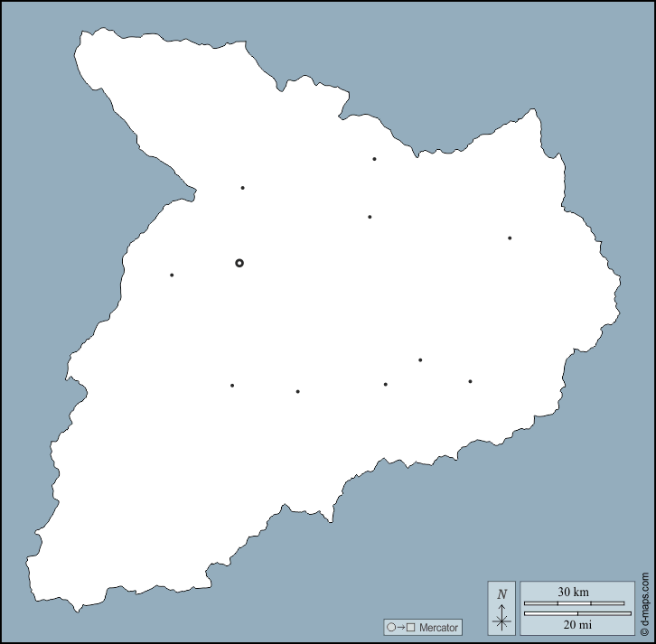Select the southwestern city dot below the capital ring
The width and height of the screenshot is (656, 644).
click(x=232, y=386)
